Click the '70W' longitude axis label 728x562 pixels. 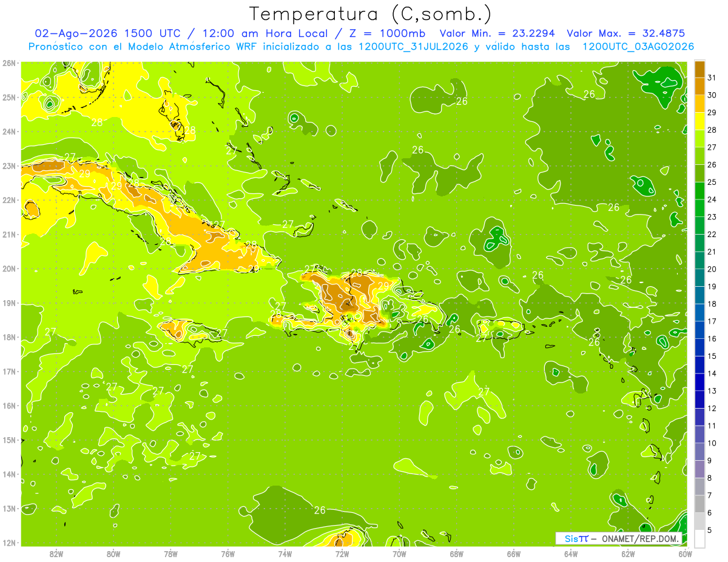click(x=399, y=553)
